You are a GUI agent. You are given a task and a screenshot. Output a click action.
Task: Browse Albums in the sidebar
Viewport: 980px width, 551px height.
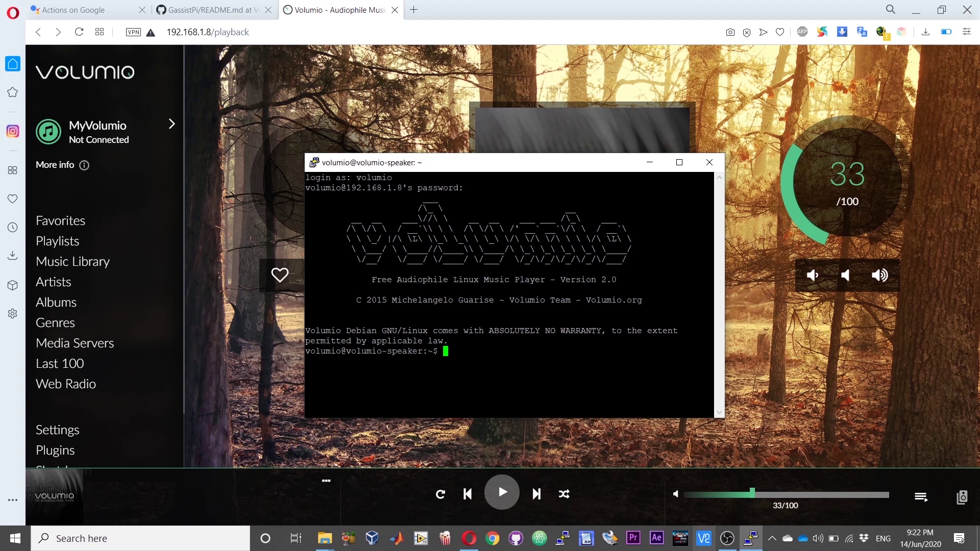coord(56,302)
